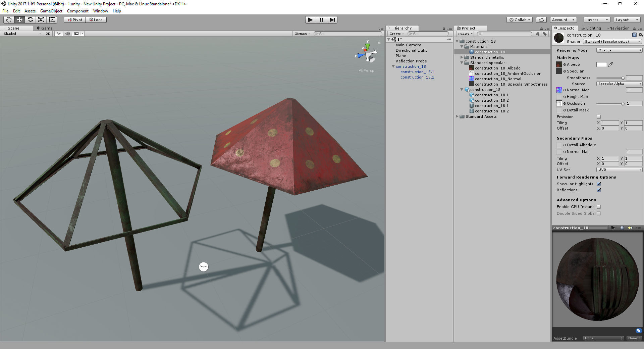Toggle Pivot handle position
This screenshot has width=644, height=349.
coord(75,20)
